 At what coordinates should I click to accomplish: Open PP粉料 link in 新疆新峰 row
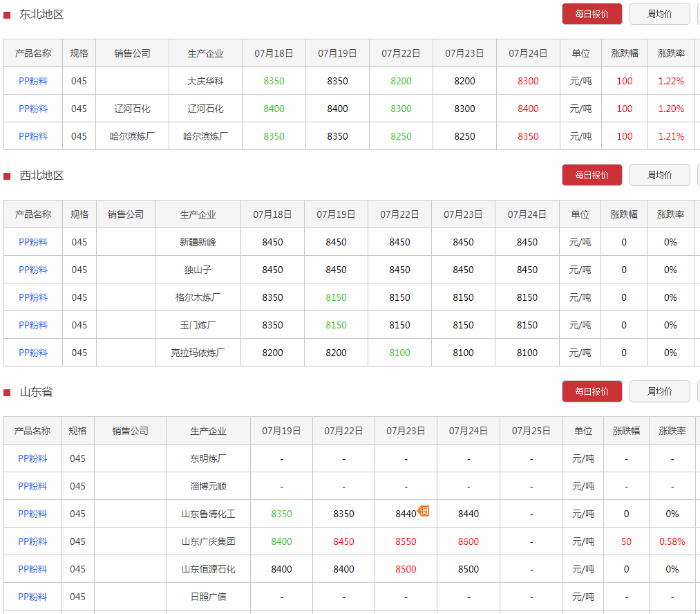(x=33, y=243)
